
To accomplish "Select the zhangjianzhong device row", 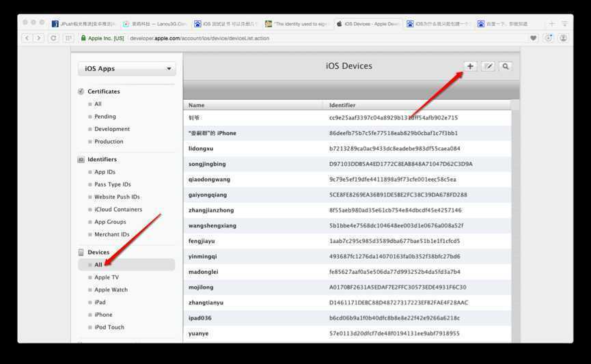I will point(347,210).
